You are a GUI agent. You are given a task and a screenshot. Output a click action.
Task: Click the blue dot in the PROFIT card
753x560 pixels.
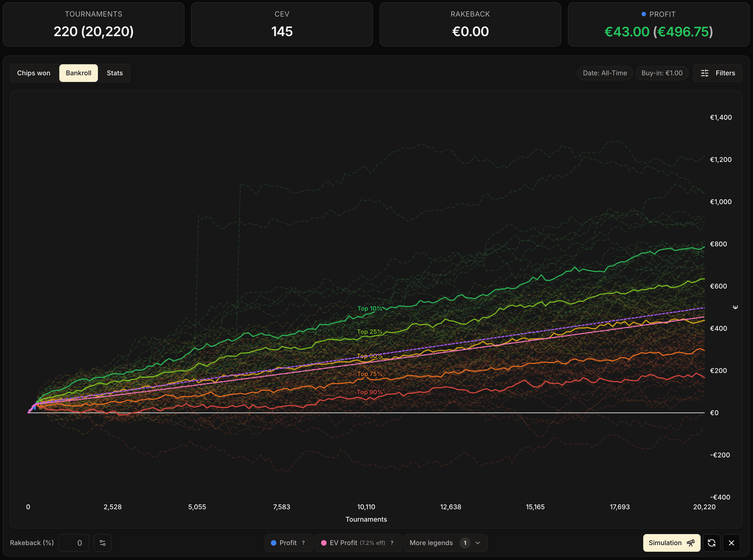click(x=643, y=14)
